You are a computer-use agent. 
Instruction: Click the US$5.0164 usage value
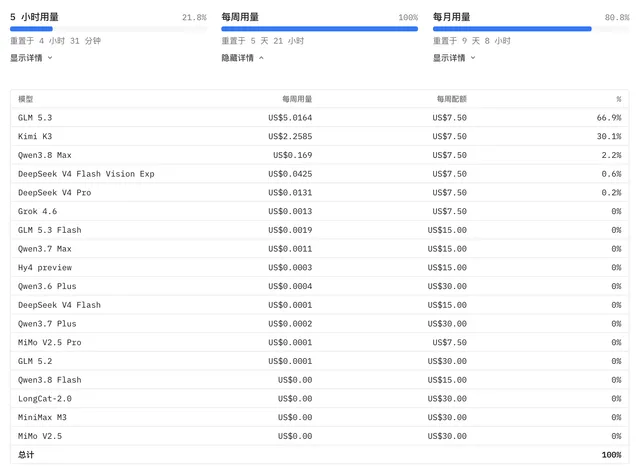point(290,118)
